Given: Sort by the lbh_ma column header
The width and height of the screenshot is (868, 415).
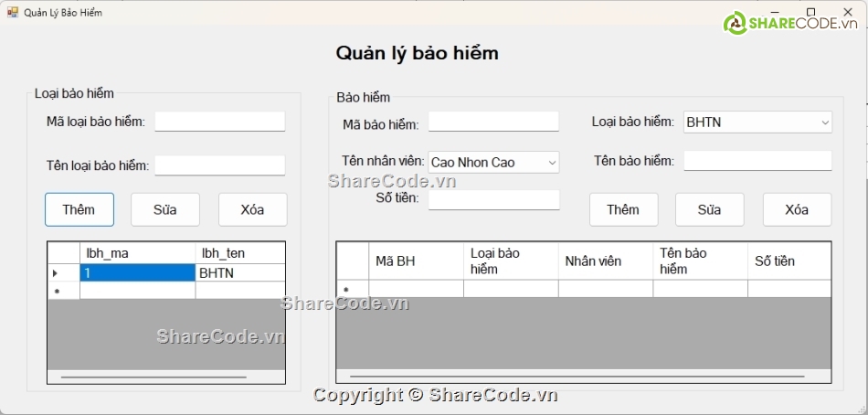Looking at the screenshot, I should click(x=137, y=253).
